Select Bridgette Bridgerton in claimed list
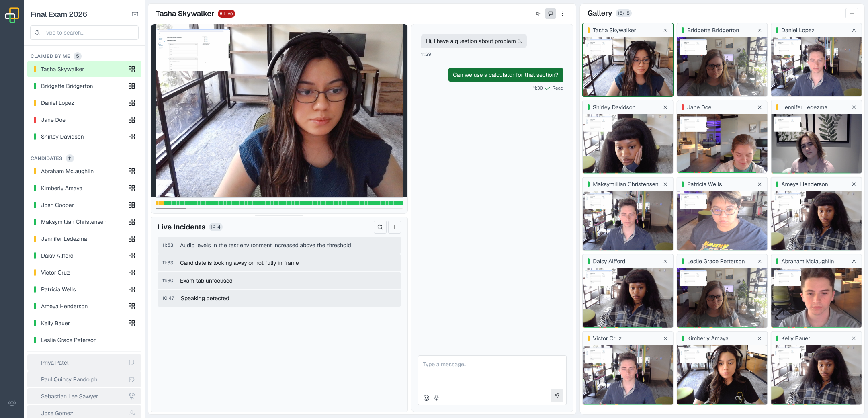Screen dimensions: 868x418 point(84,86)
